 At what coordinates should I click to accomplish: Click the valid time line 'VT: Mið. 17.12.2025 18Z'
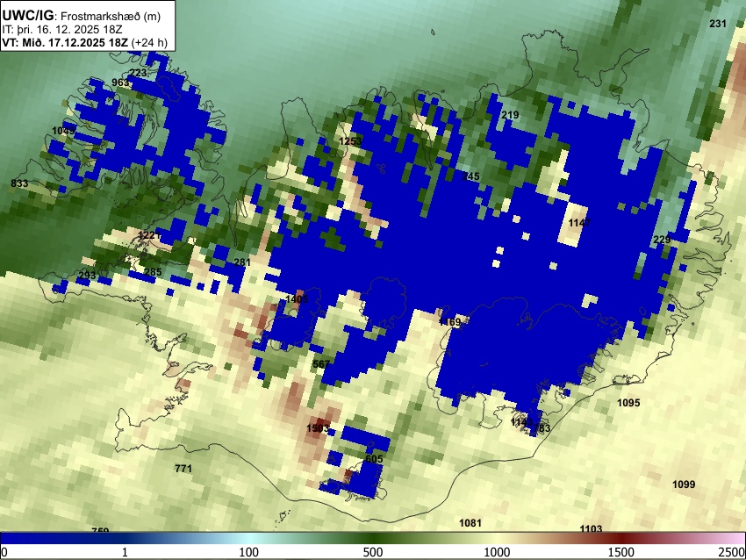tap(65, 42)
